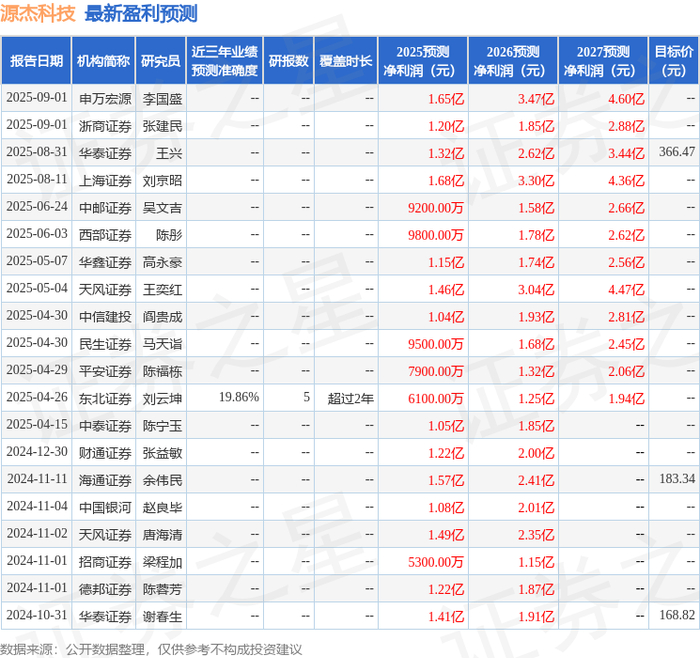Select the 研究员 column header

pos(161,61)
